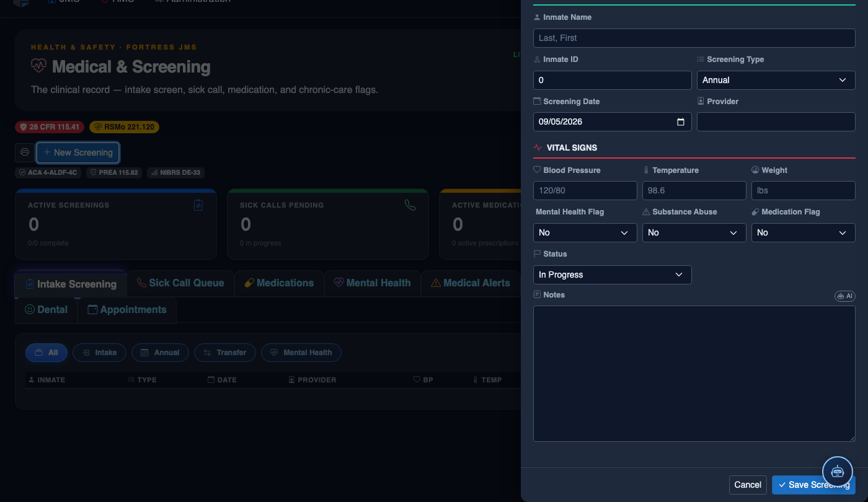Click the clipboard icon in Active Screenings card
This screenshot has width=868, height=502.
pyautogui.click(x=198, y=205)
